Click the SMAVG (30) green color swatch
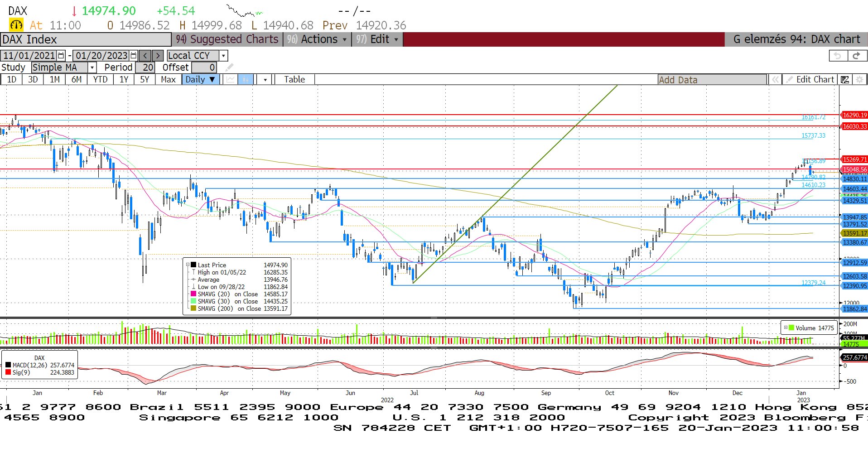 pos(193,301)
